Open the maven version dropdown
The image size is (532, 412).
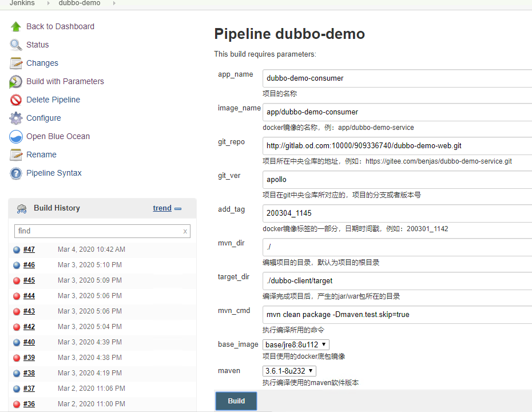289,371
